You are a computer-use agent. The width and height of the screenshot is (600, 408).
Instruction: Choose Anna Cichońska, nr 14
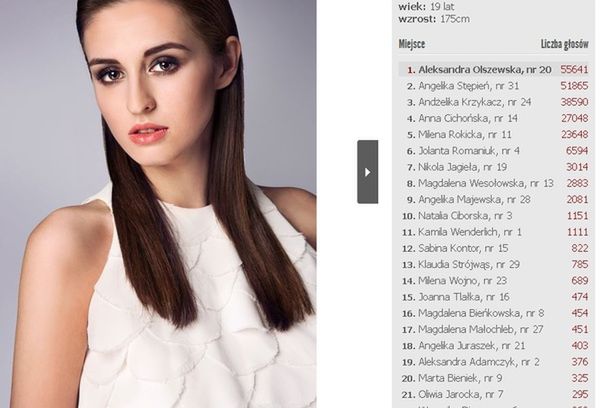(468, 119)
